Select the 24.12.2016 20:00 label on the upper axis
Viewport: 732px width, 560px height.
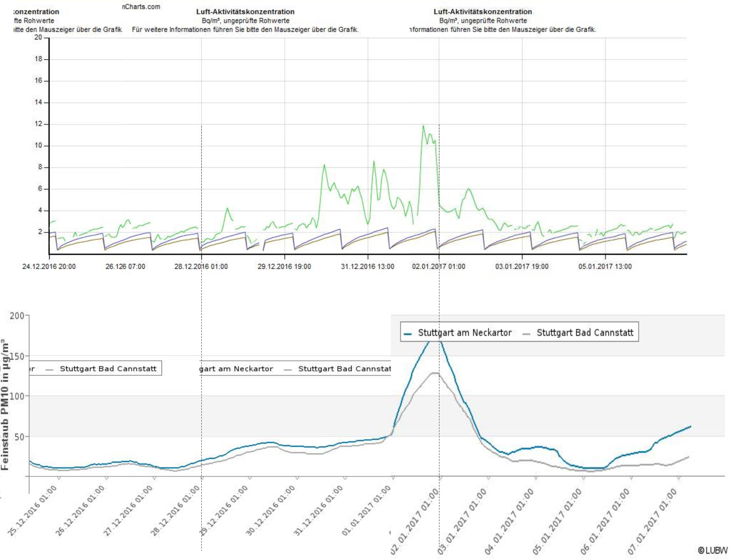(49, 266)
